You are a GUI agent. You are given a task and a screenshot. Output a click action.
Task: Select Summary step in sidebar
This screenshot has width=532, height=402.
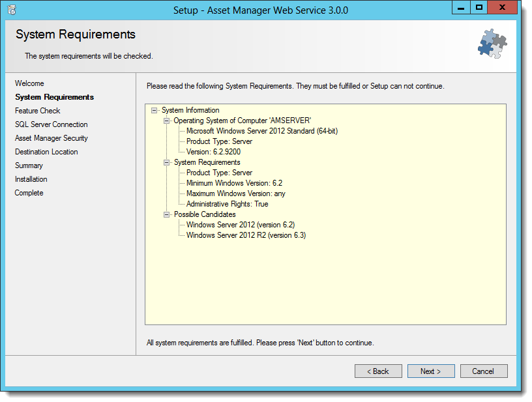point(29,165)
